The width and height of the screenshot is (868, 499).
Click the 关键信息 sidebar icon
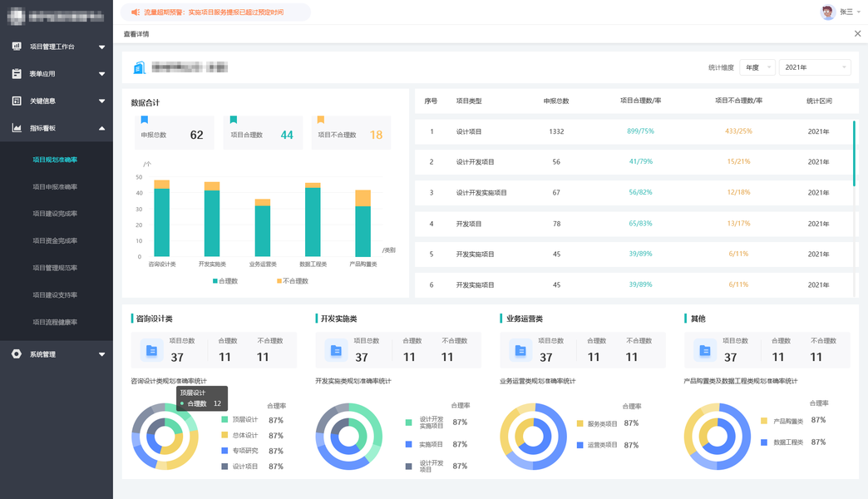point(17,101)
